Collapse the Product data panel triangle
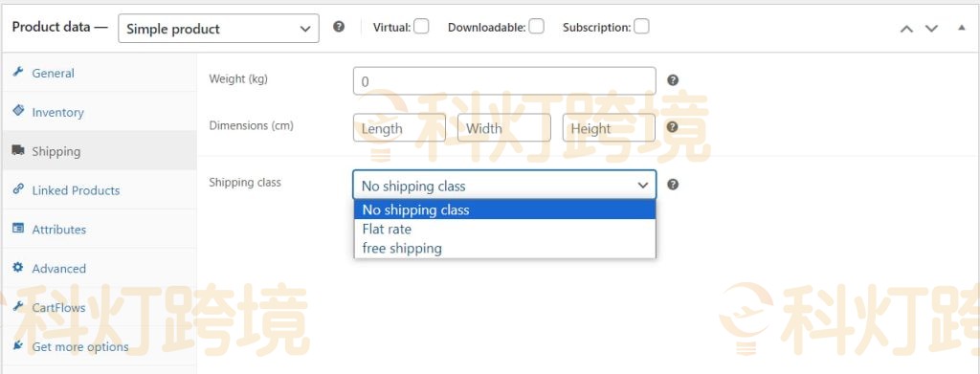The image size is (980, 374). click(961, 28)
